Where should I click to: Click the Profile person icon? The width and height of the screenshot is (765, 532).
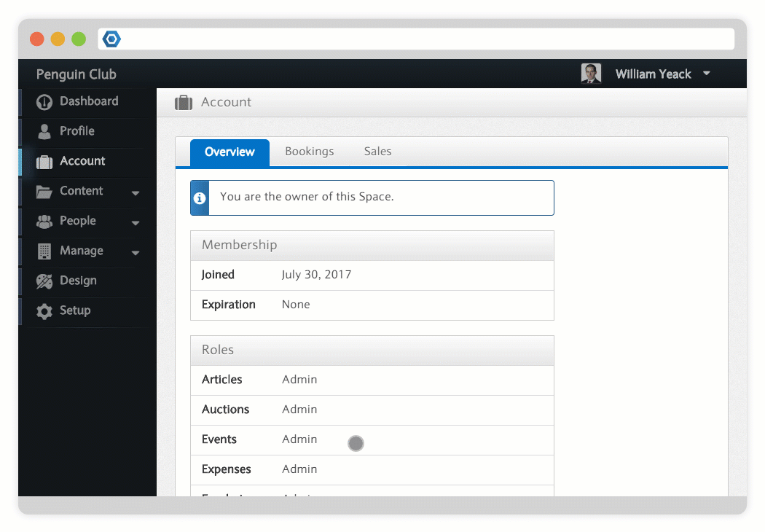[44, 132]
